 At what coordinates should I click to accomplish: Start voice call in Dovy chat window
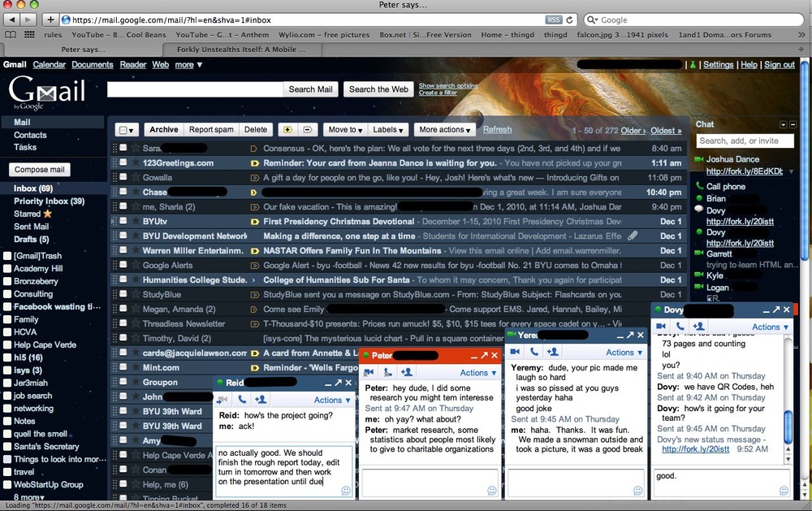pyautogui.click(x=680, y=326)
